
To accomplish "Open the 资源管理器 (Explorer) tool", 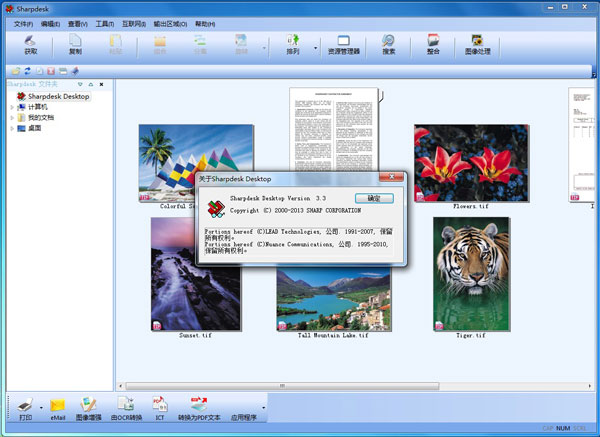I will tap(344, 44).
